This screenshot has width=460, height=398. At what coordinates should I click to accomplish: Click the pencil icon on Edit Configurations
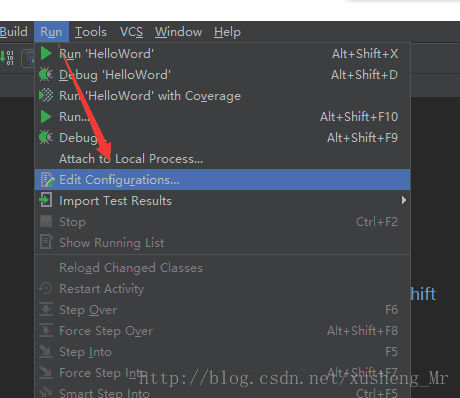click(x=47, y=180)
